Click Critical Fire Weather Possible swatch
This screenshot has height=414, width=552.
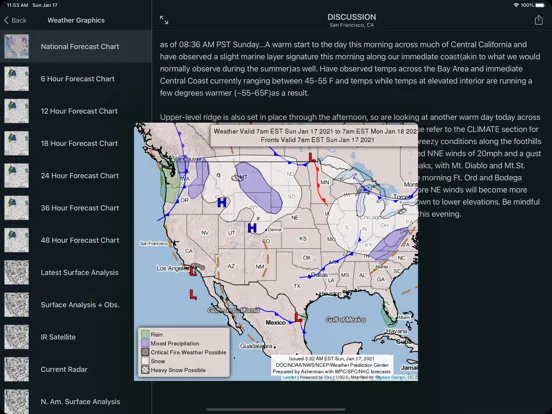click(145, 352)
